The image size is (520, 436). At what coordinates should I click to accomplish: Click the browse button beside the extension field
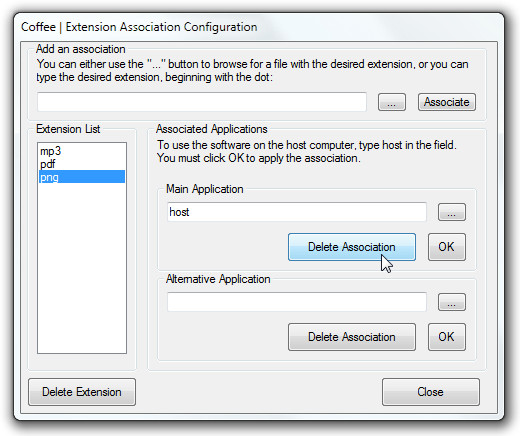(x=392, y=102)
